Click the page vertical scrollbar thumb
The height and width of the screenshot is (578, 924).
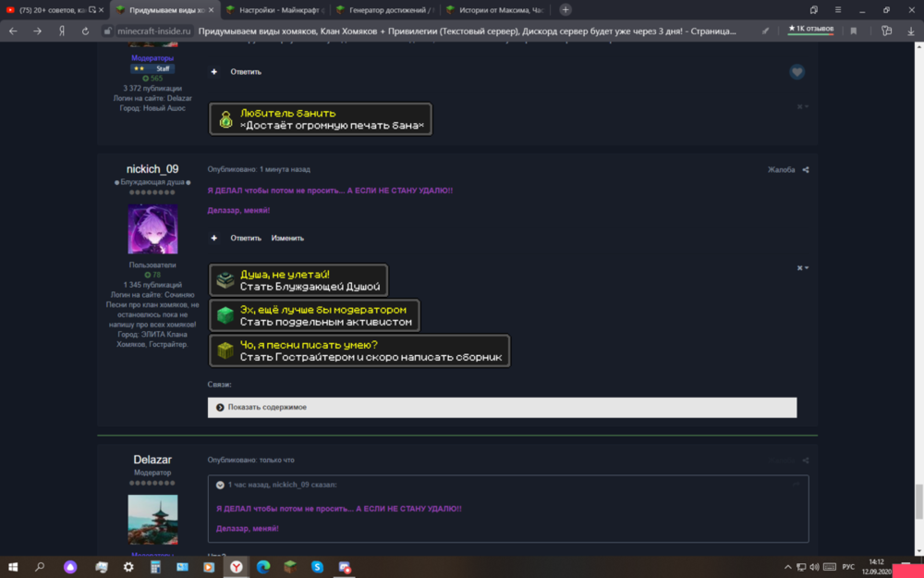[918, 501]
